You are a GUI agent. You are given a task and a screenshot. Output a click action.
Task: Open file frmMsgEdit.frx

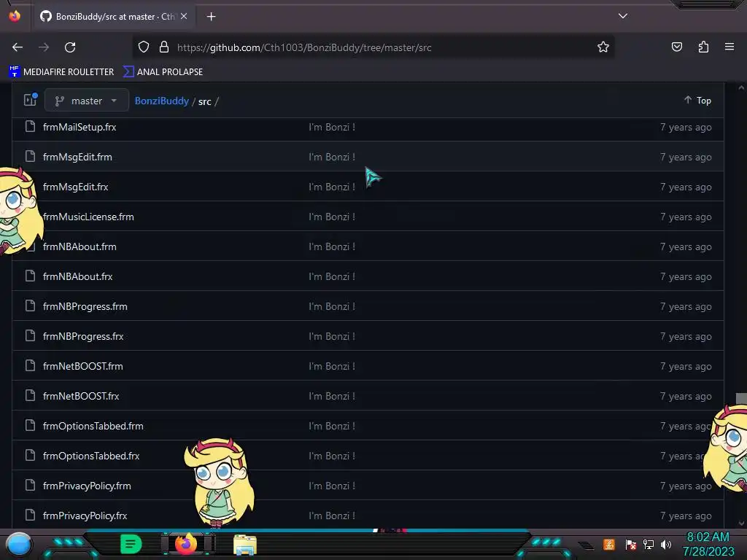point(76,187)
